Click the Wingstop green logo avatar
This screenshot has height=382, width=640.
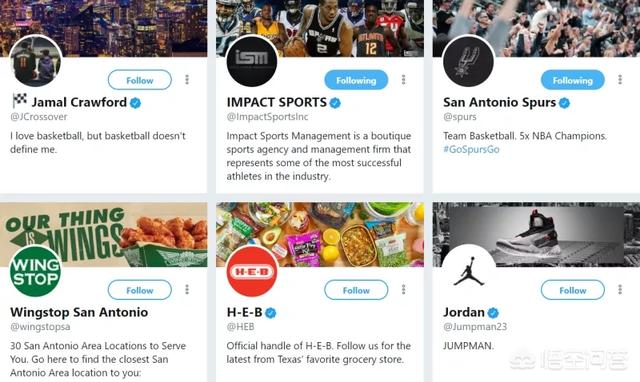36,271
